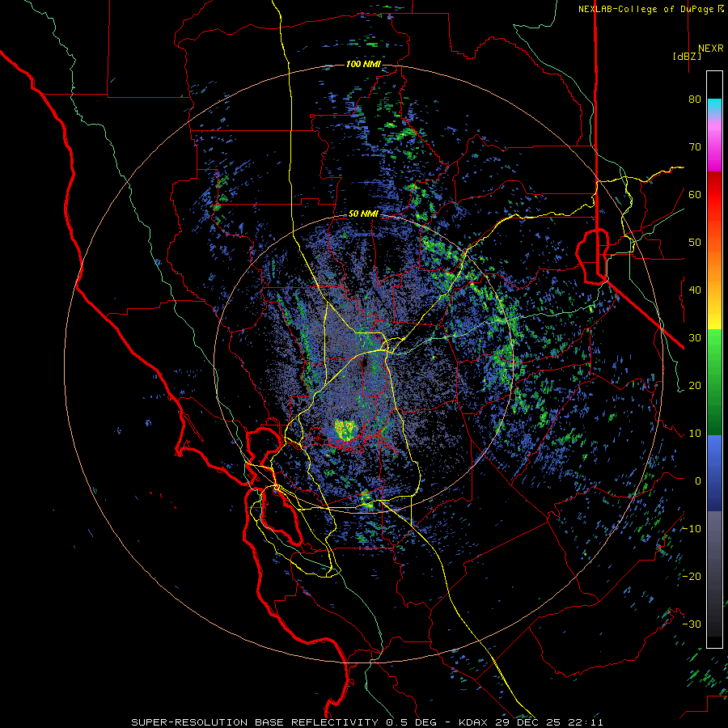Click the 70 value on the dBZ scale

click(x=695, y=146)
